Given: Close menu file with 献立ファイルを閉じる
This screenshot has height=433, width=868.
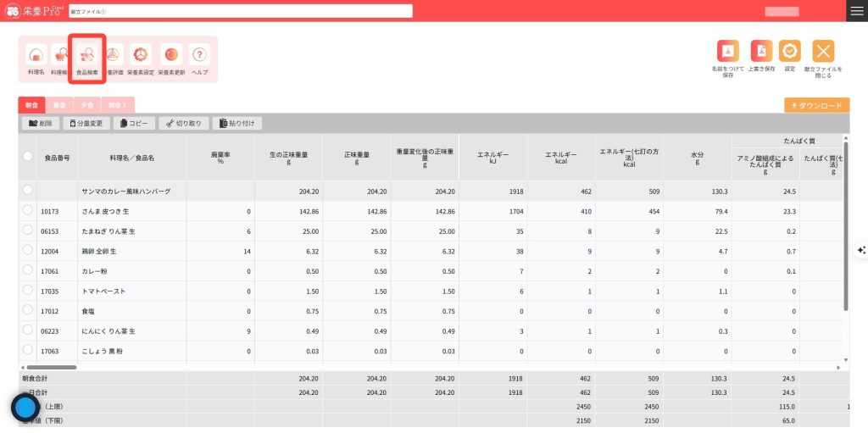Looking at the screenshot, I should pos(823,52).
